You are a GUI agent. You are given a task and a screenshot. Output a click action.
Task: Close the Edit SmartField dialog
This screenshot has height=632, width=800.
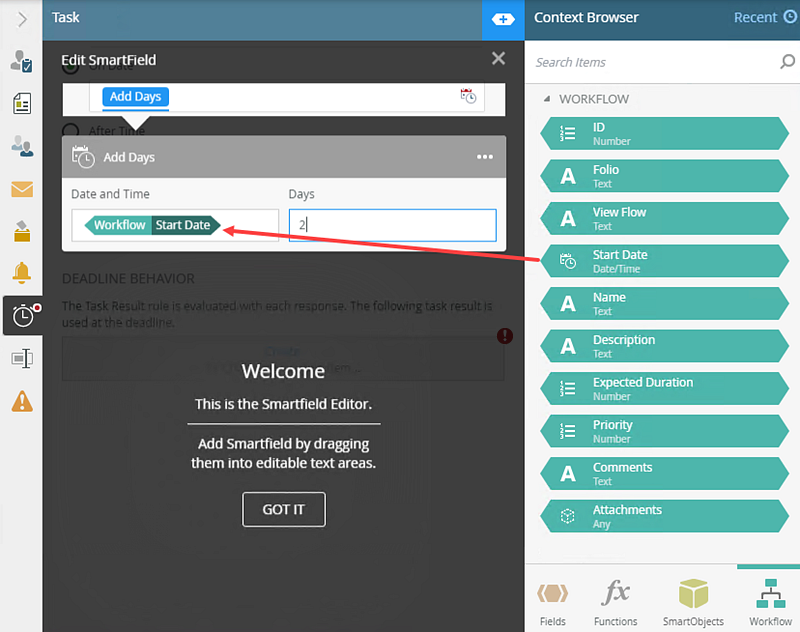498,59
